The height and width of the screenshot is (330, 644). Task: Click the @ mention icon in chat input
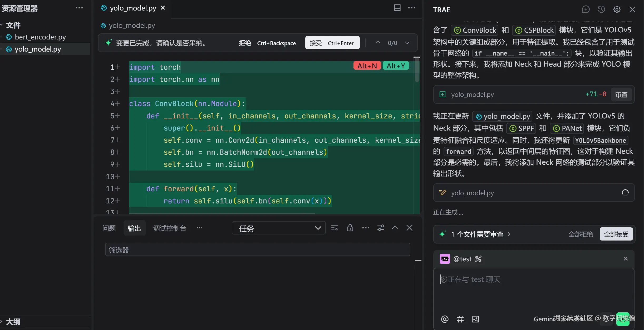tap(445, 319)
